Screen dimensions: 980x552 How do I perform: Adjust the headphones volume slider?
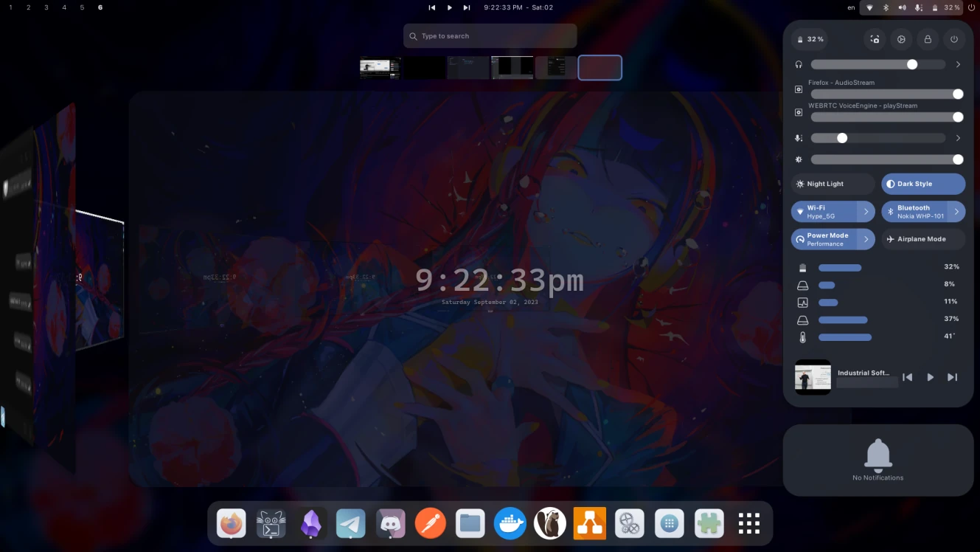pyautogui.click(x=878, y=64)
